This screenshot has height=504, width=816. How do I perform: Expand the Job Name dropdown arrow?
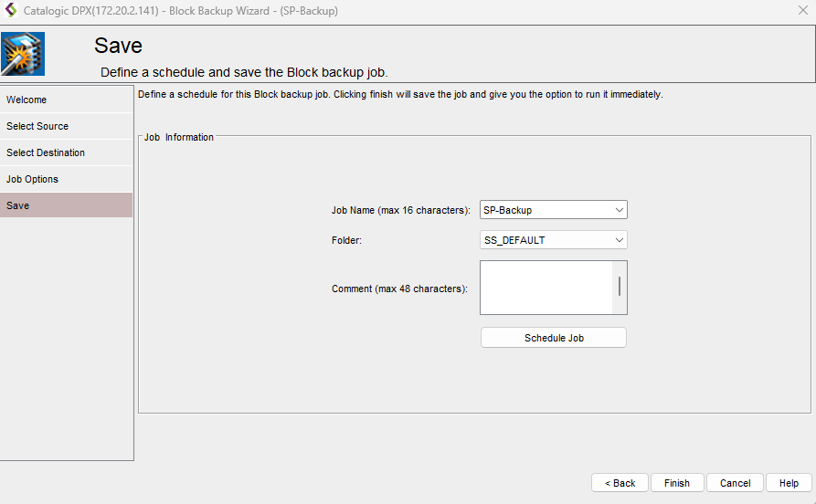pyautogui.click(x=620, y=210)
